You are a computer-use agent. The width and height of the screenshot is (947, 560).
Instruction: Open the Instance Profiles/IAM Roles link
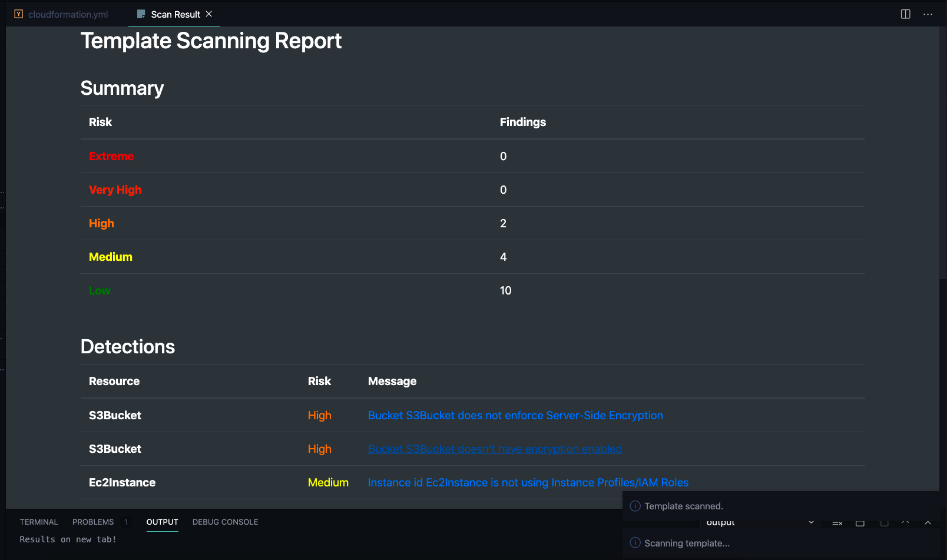point(528,482)
